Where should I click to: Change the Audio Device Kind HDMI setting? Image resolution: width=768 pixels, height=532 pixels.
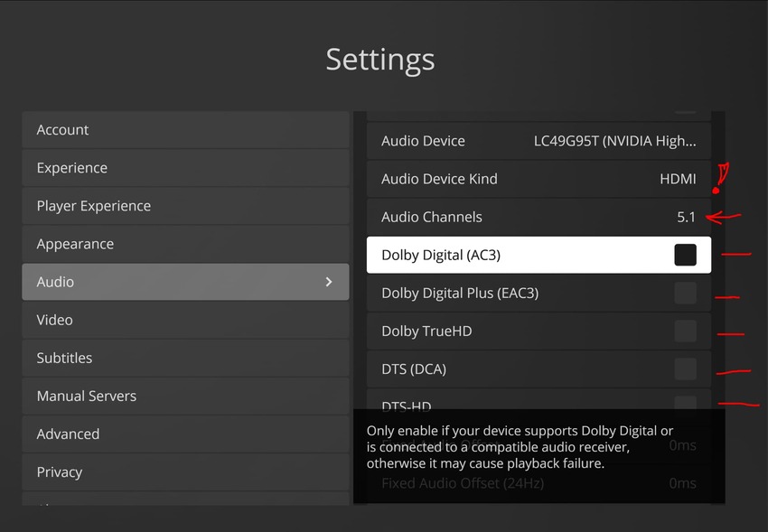click(678, 179)
